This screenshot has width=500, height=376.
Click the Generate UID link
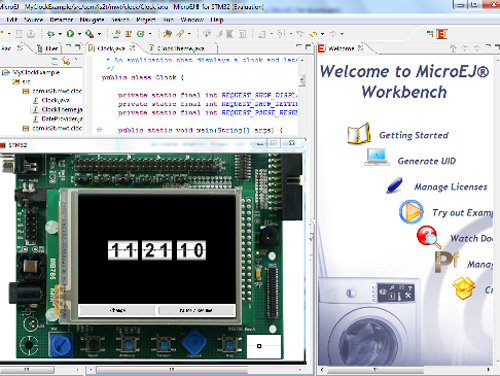pyautogui.click(x=426, y=161)
